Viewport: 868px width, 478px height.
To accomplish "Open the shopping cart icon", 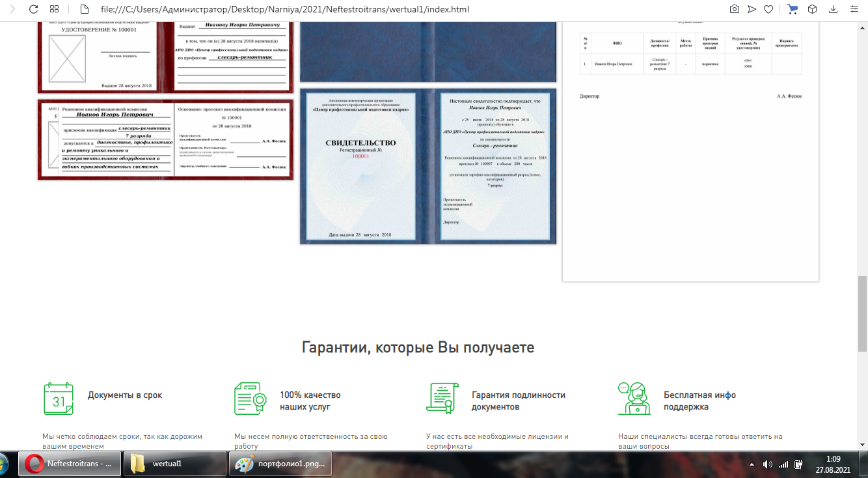I will [x=793, y=9].
